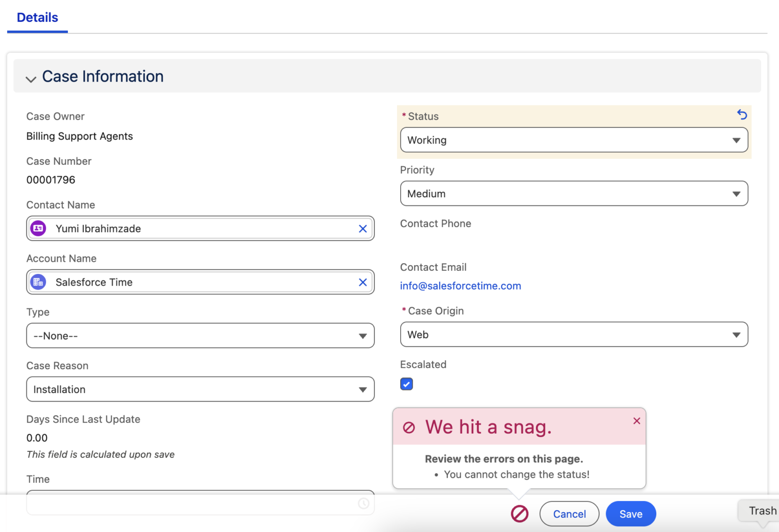This screenshot has height=532, width=779.
Task: Save the case record
Action: click(631, 514)
